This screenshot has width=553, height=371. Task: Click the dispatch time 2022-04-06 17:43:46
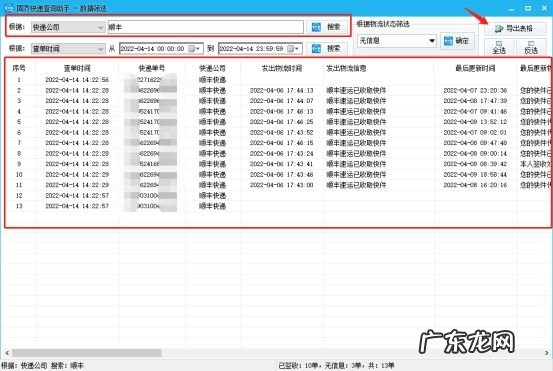click(281, 175)
